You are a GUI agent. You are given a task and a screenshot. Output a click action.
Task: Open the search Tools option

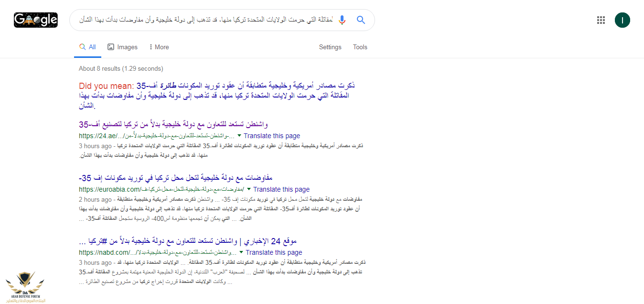360,47
